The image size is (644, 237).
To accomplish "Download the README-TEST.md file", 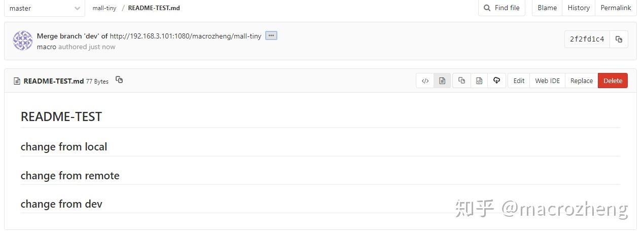I will 497,81.
